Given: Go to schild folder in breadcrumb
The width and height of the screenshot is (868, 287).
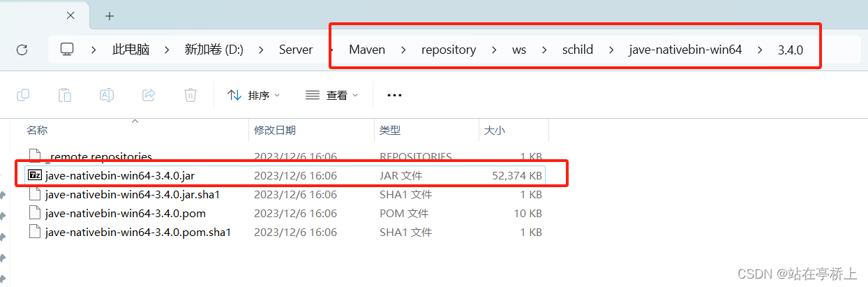Looking at the screenshot, I should 578,50.
